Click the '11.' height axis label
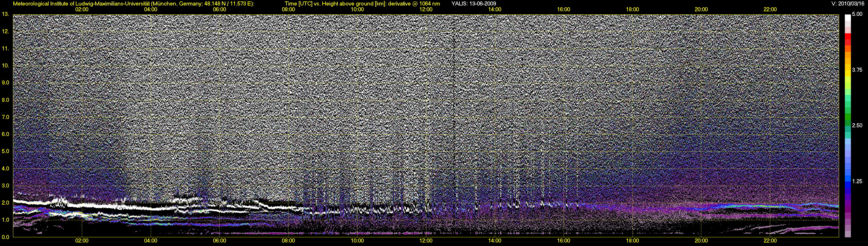Screen dimensions: 868x246 pyautogui.click(x=5, y=49)
